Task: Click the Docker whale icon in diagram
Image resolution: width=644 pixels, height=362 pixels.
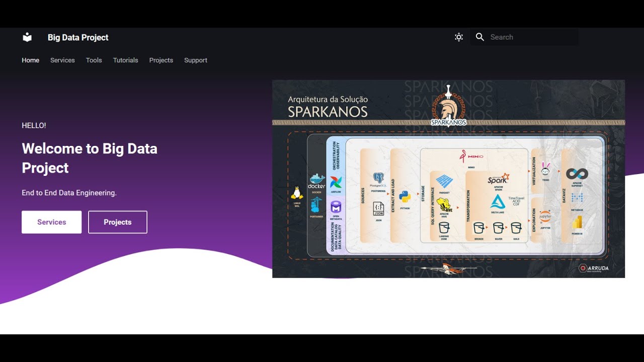Action: point(316,182)
